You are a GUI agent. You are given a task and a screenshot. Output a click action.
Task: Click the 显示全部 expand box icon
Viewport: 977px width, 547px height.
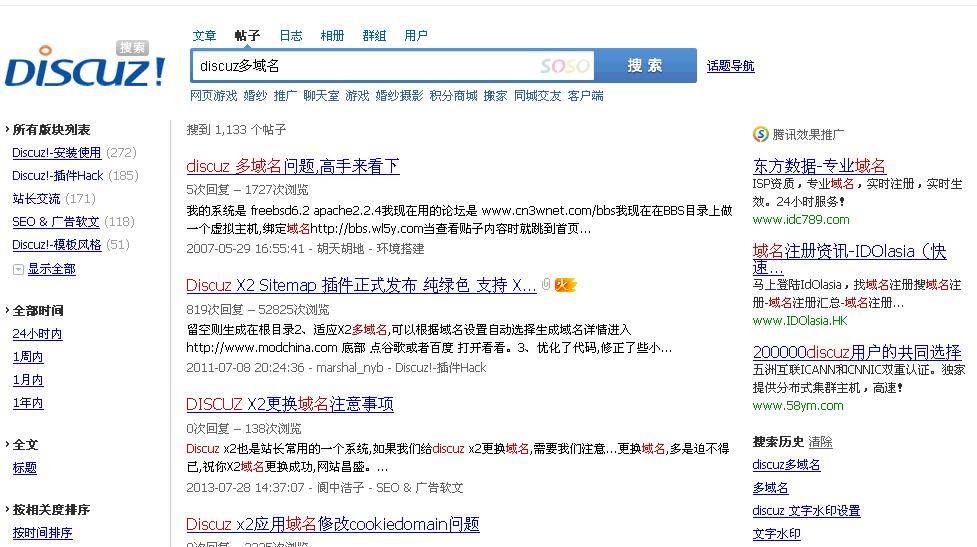pos(18,269)
